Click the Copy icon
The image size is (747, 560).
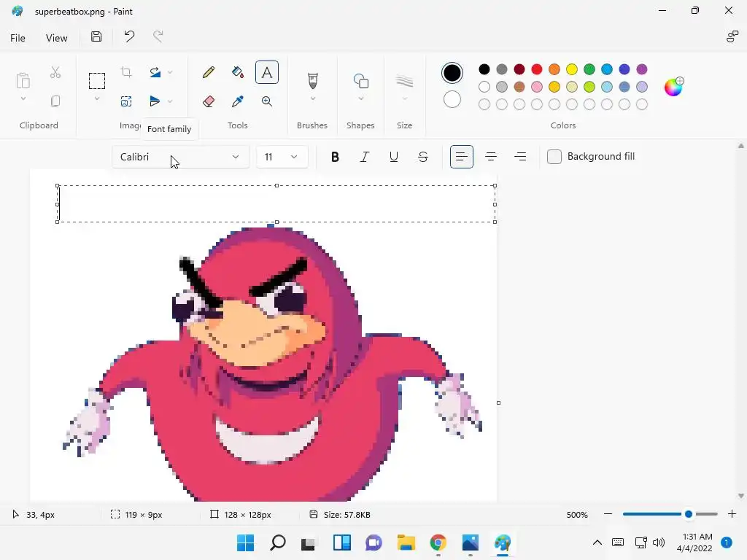(x=55, y=101)
